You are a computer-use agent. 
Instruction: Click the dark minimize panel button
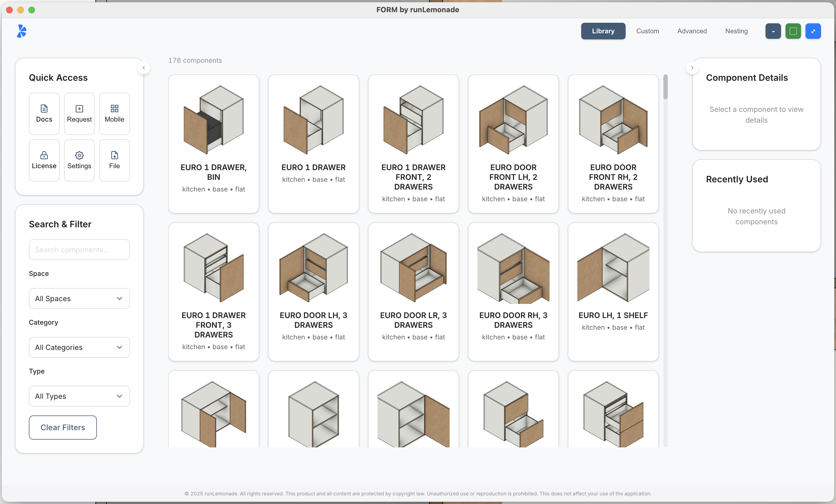coord(773,31)
